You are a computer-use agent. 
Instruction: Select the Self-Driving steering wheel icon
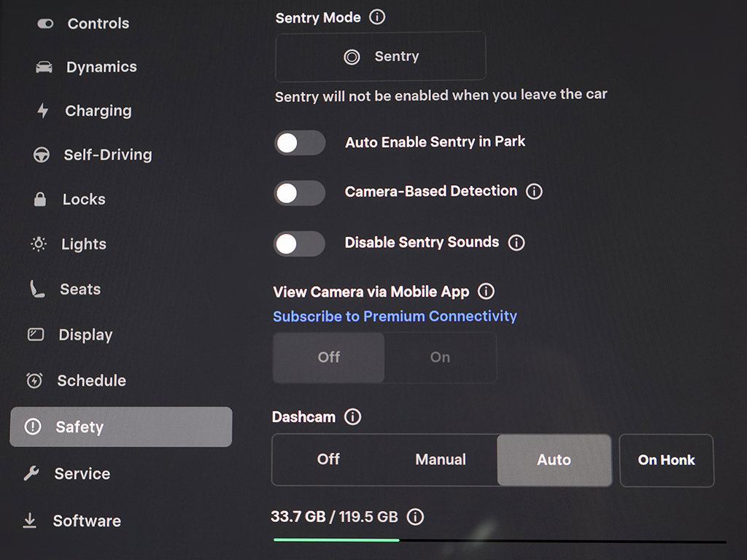tap(42, 155)
